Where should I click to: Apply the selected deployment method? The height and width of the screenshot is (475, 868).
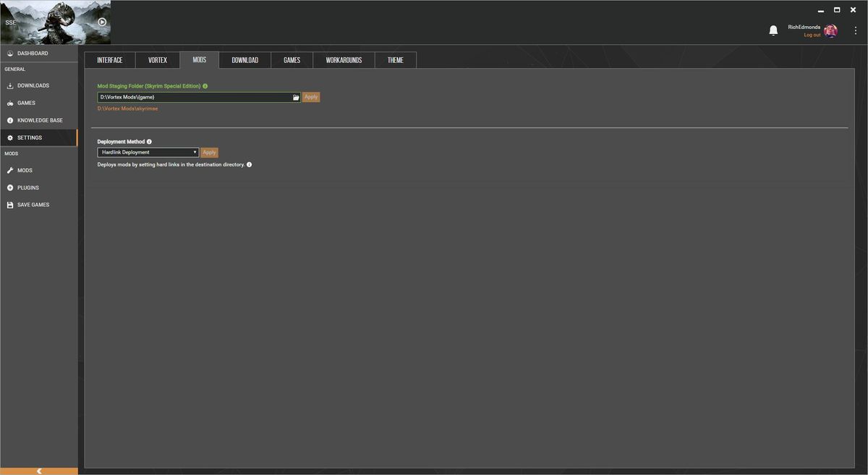209,153
